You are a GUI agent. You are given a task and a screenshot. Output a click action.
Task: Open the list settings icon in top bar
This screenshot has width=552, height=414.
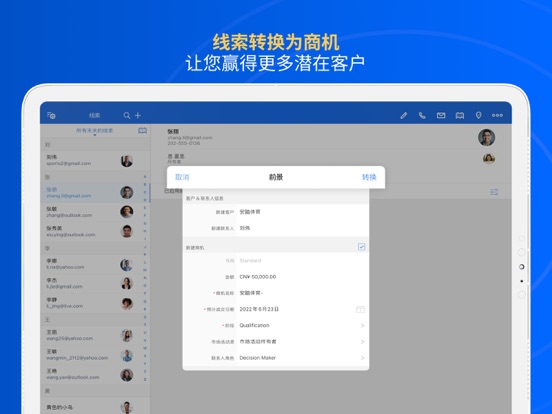tap(51, 115)
